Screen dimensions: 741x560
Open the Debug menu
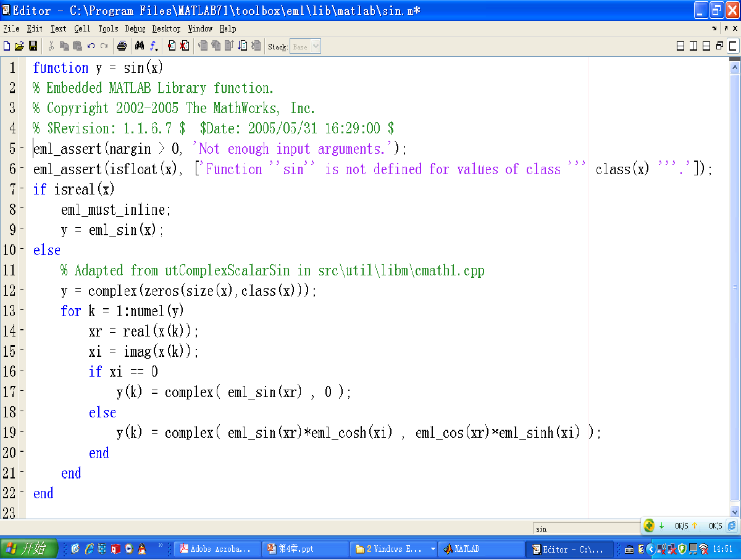tap(135, 28)
